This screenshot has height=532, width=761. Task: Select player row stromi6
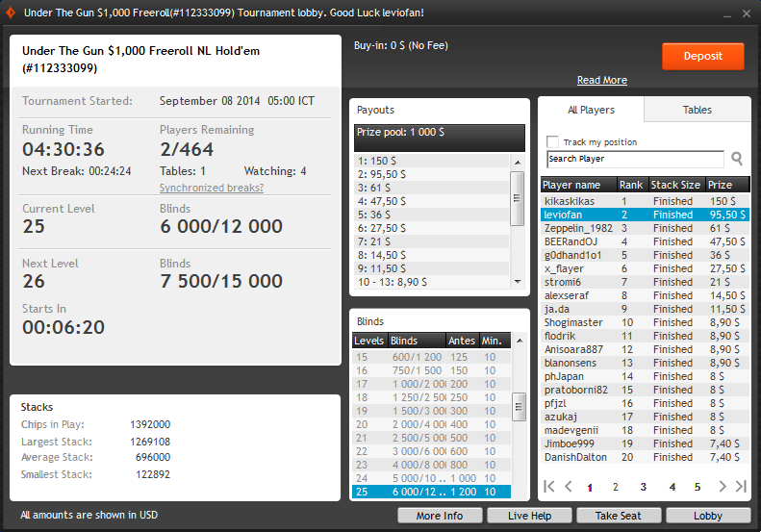point(645,282)
